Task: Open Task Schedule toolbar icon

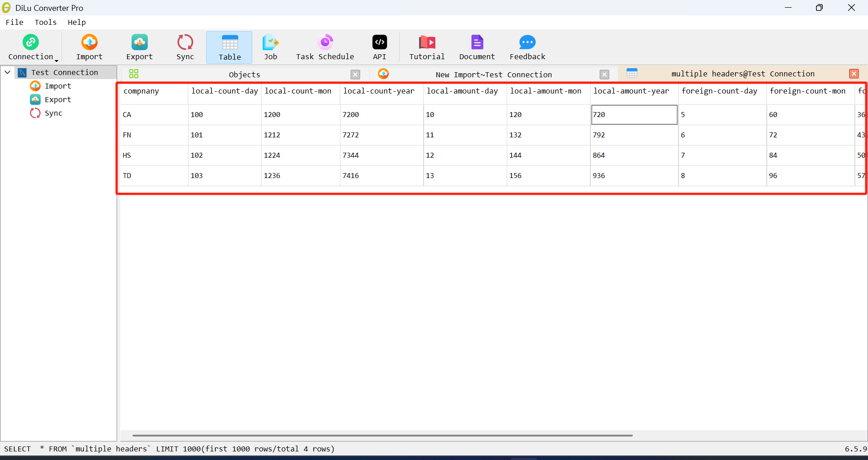Action: (x=325, y=47)
